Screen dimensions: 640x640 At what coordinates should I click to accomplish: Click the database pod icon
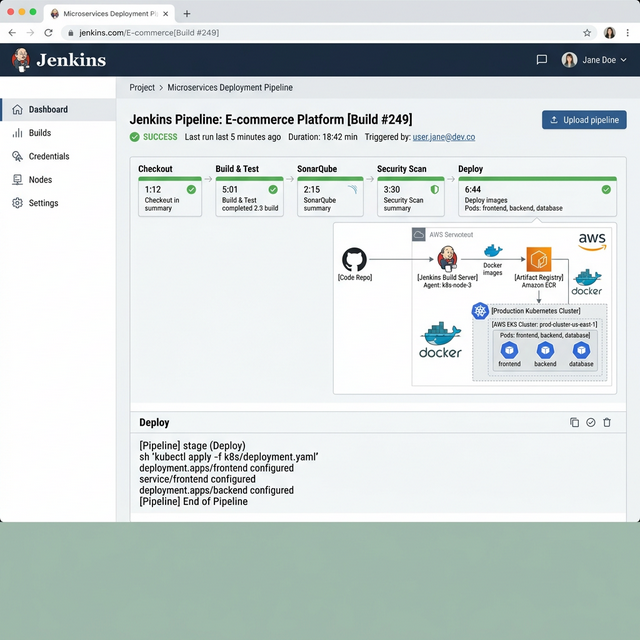pyautogui.click(x=581, y=351)
